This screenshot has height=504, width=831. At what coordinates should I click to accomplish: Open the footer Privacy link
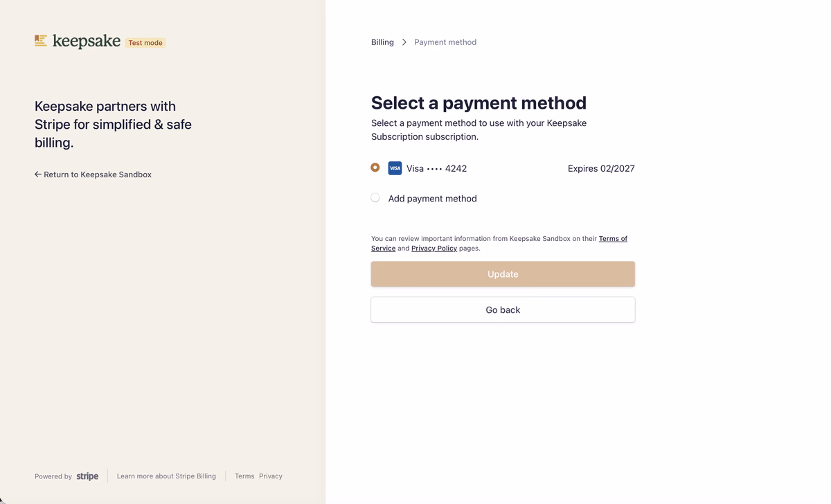[x=271, y=476]
